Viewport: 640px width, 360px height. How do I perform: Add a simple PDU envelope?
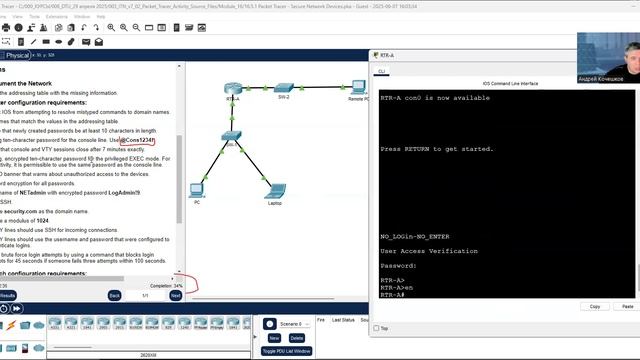(x=86, y=42)
